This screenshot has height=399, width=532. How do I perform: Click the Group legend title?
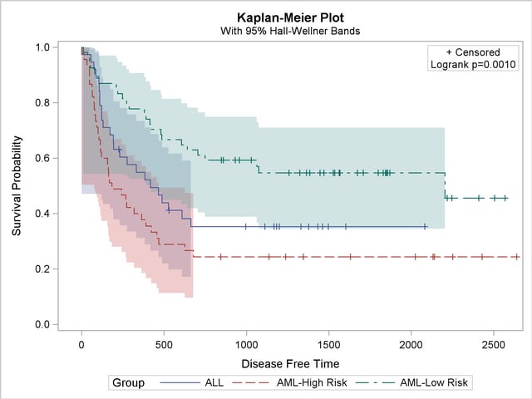pos(129,383)
